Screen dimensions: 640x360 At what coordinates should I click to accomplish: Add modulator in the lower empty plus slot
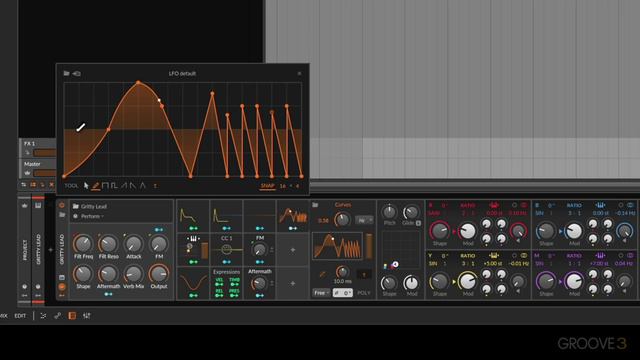point(293,283)
